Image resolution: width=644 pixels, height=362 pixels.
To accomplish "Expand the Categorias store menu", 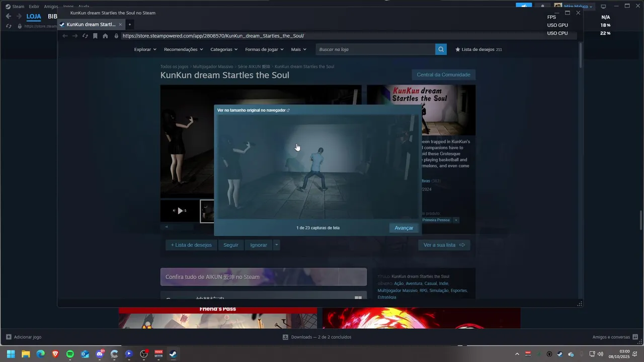I will 224,49.
